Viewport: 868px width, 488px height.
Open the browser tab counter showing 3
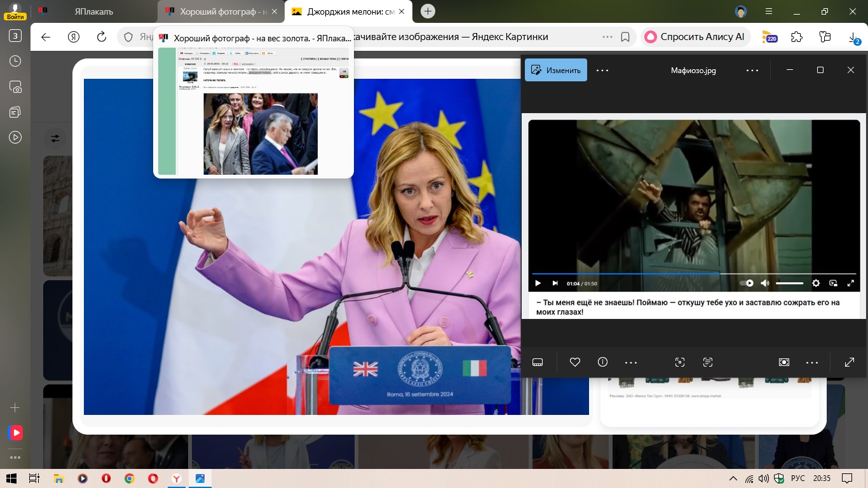(15, 36)
